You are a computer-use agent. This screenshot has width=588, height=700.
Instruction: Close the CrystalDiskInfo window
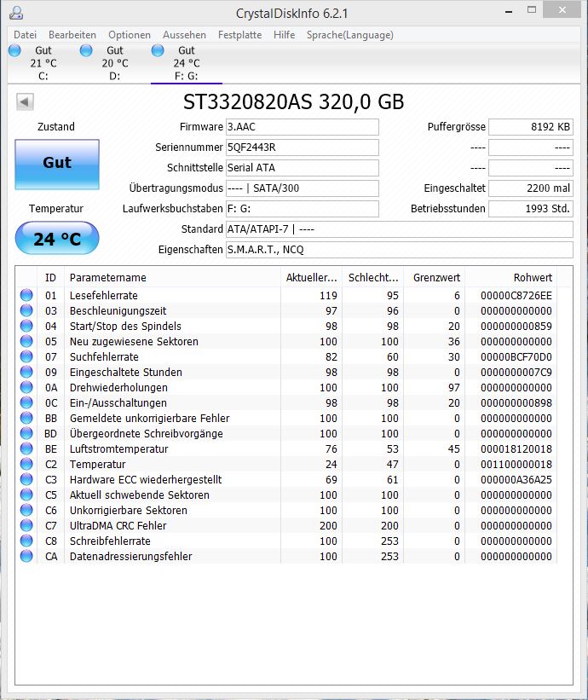[562, 10]
